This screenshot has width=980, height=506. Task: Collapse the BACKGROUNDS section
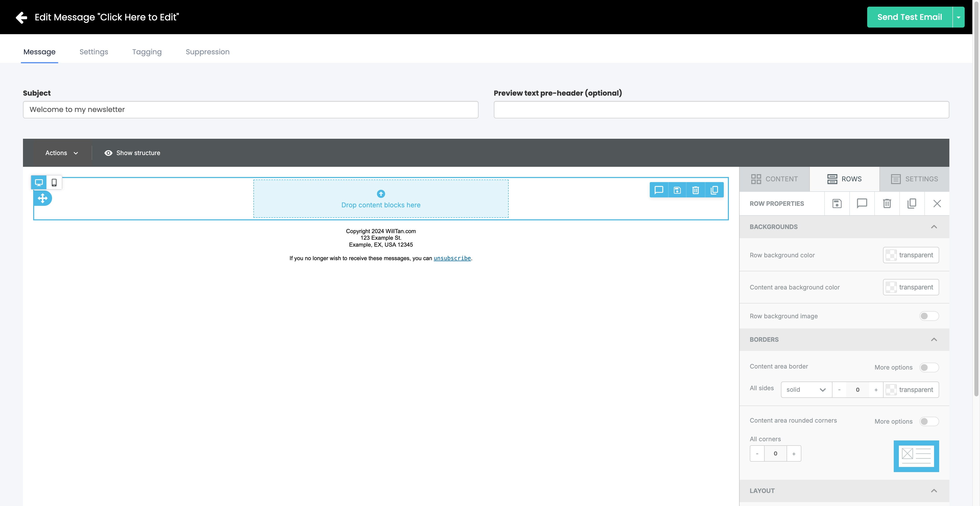[x=935, y=226]
